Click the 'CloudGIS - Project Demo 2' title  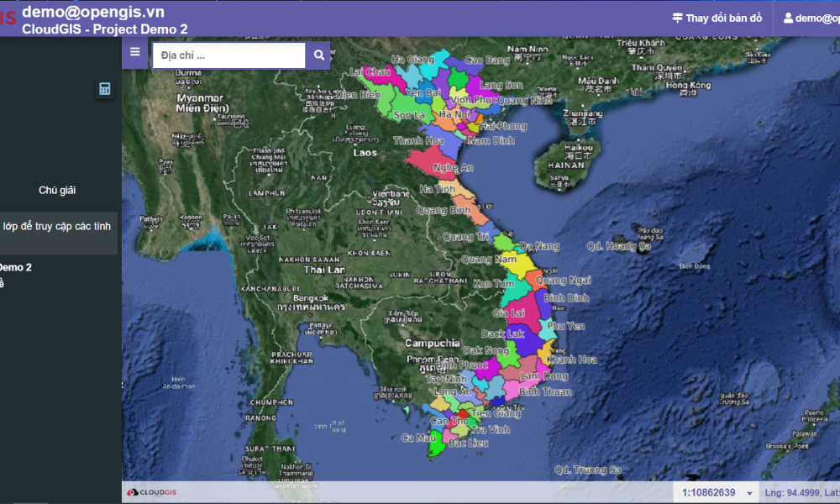(105, 29)
